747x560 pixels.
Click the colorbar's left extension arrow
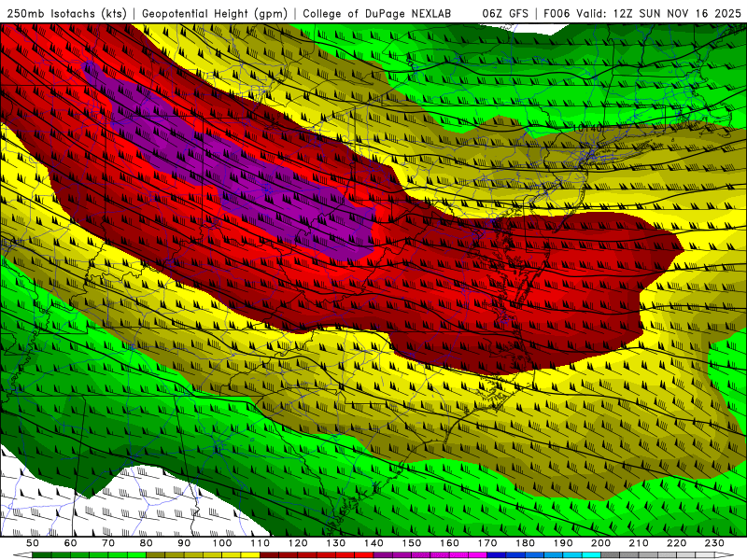click(22, 554)
